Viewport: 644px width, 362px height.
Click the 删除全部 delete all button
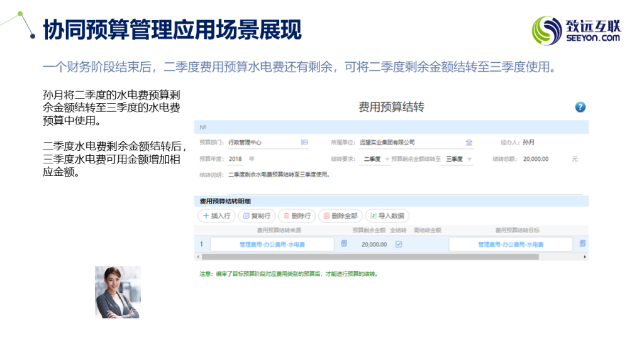pos(340,216)
